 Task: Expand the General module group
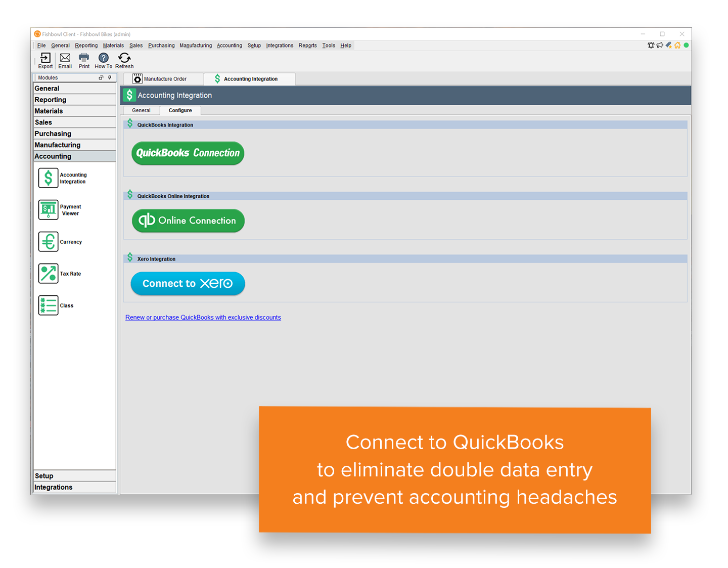75,89
